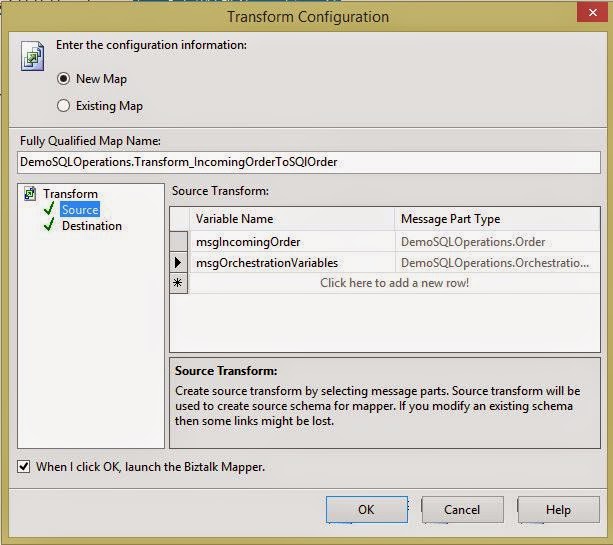Click the Help button

pos(558,509)
